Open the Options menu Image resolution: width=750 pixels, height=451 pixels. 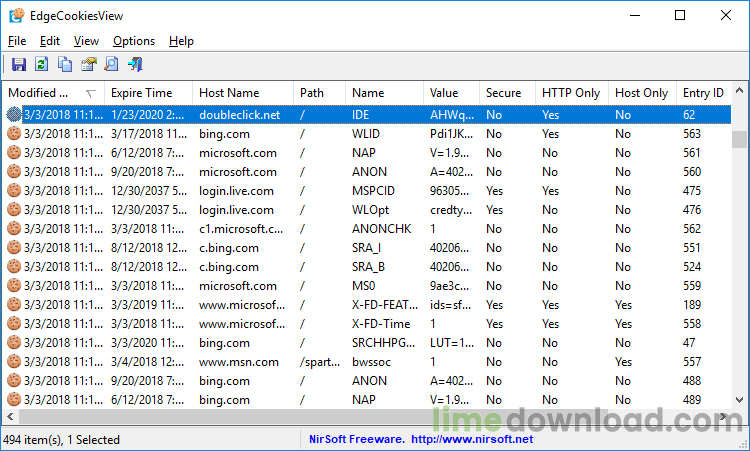click(x=134, y=41)
